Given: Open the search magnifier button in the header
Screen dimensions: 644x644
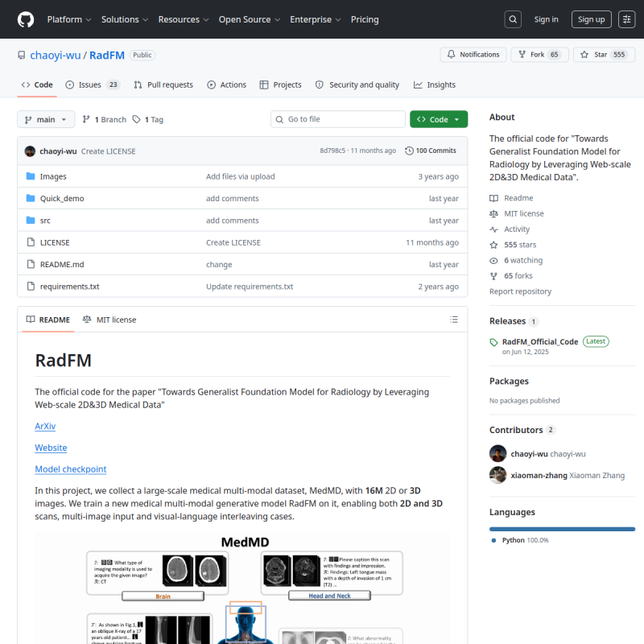Looking at the screenshot, I should click(513, 19).
